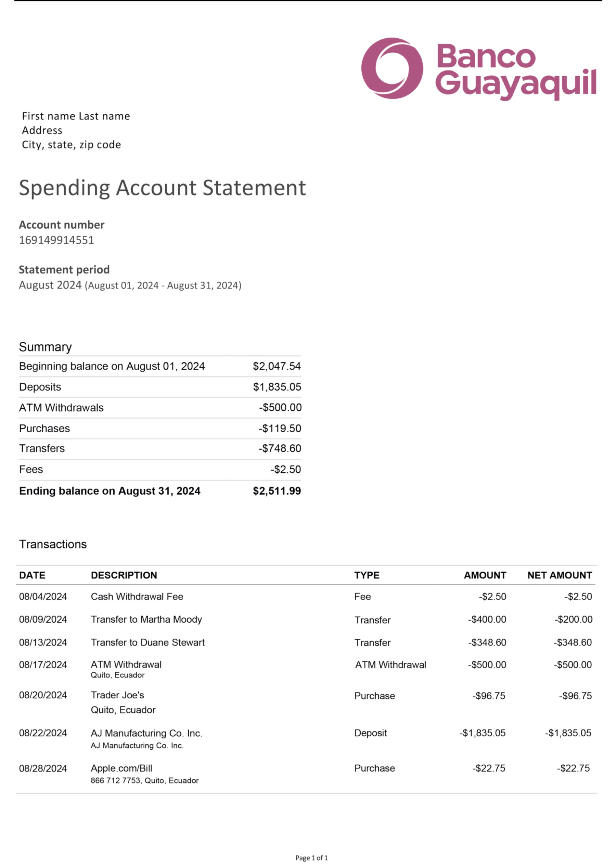Image resolution: width=616 pixels, height=864 pixels.
Task: Click the 08/17/2024 ATM withdrawal date
Action: tap(43, 665)
